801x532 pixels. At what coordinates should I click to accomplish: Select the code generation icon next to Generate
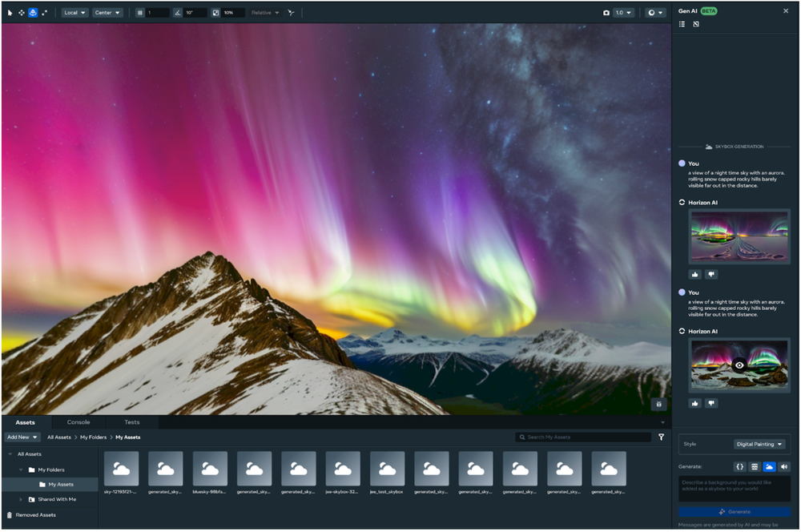tap(740, 467)
